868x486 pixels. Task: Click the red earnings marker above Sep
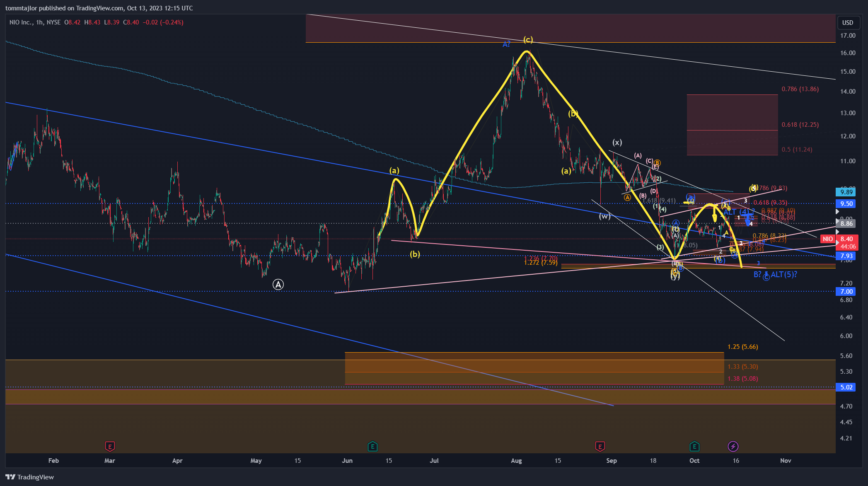coord(600,447)
